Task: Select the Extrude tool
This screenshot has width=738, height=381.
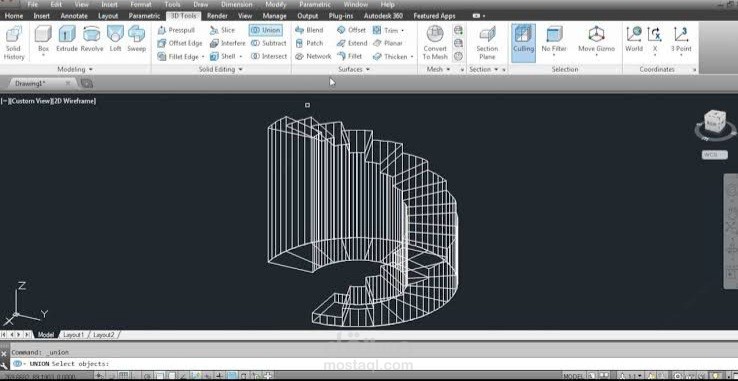Action: tap(67, 39)
